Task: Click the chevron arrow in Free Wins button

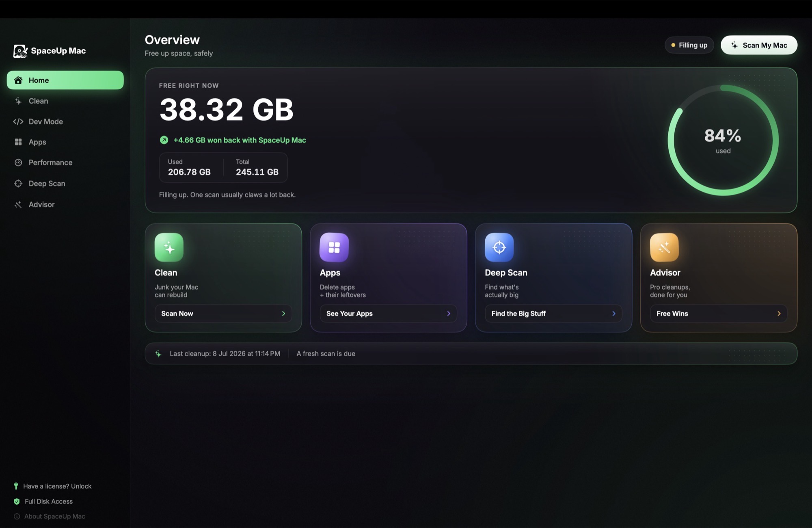Action: coord(779,314)
